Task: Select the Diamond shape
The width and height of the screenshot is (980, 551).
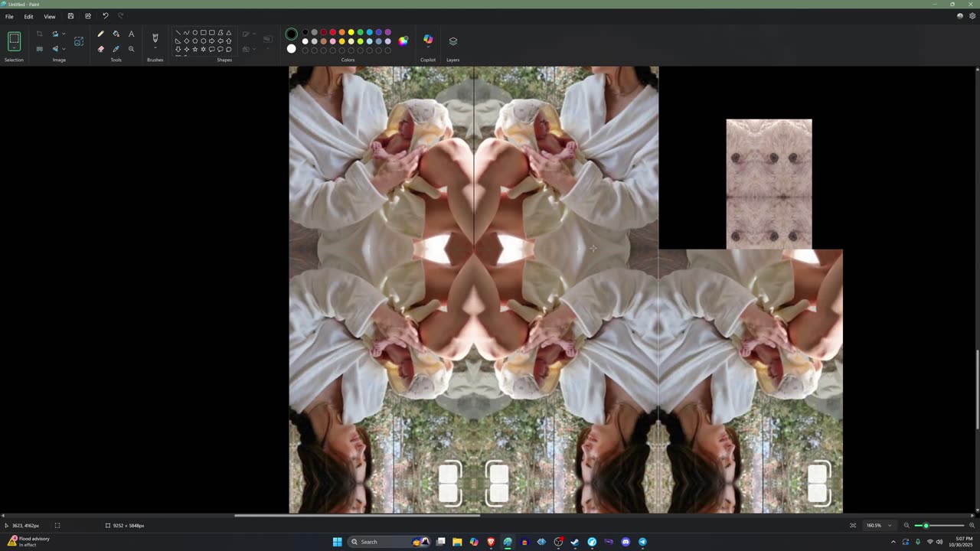Action: coord(186,41)
